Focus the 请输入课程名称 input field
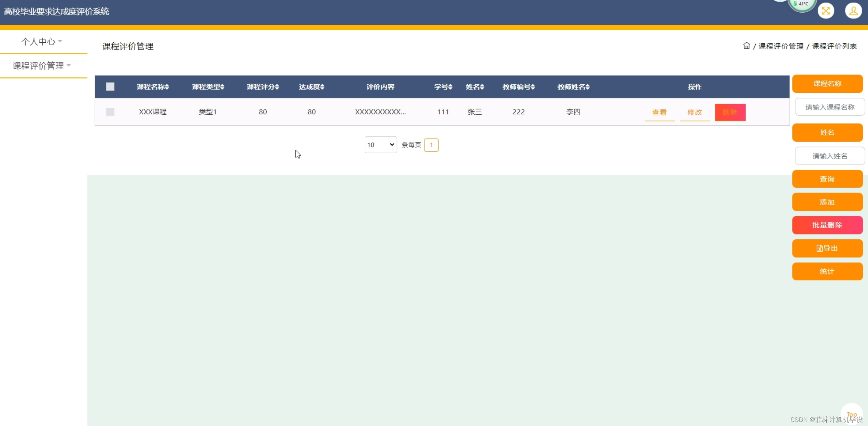Image resolution: width=868 pixels, height=426 pixels. pyautogui.click(x=830, y=107)
